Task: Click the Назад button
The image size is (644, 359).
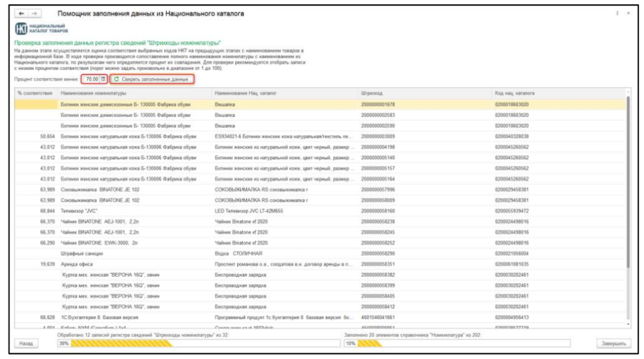Action: 25,343
